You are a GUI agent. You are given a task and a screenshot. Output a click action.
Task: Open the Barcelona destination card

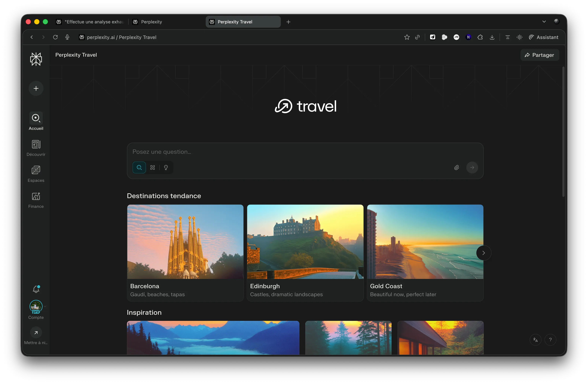coord(185,253)
